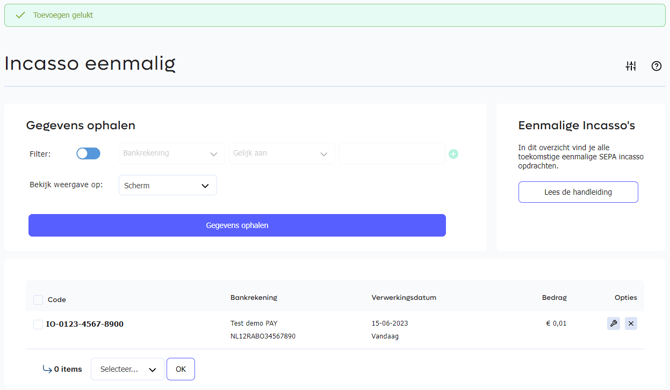Click the Eenmalige Incasso's panel heading
Image resolution: width=670 pixels, height=390 pixels.
[x=576, y=125]
